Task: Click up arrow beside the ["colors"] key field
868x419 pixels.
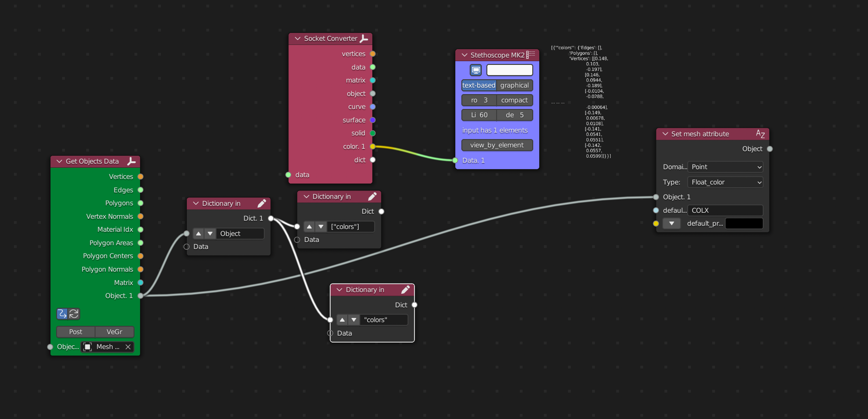Action: click(x=309, y=227)
